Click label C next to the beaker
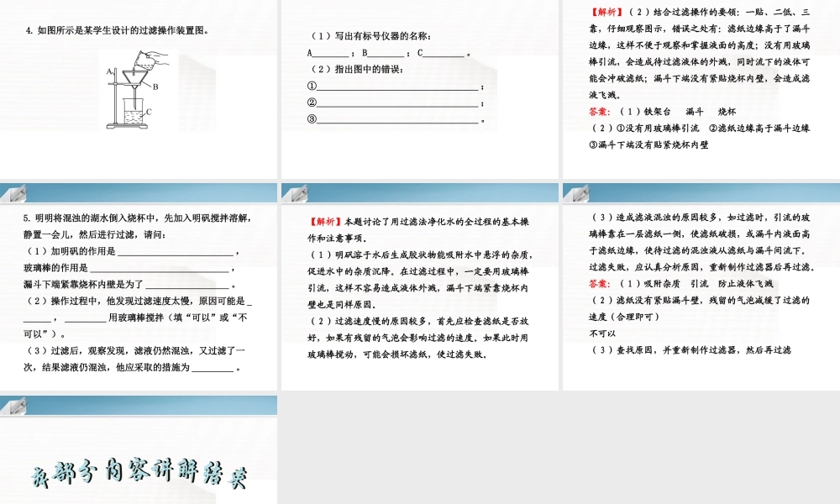840x504 pixels. pyautogui.click(x=149, y=112)
